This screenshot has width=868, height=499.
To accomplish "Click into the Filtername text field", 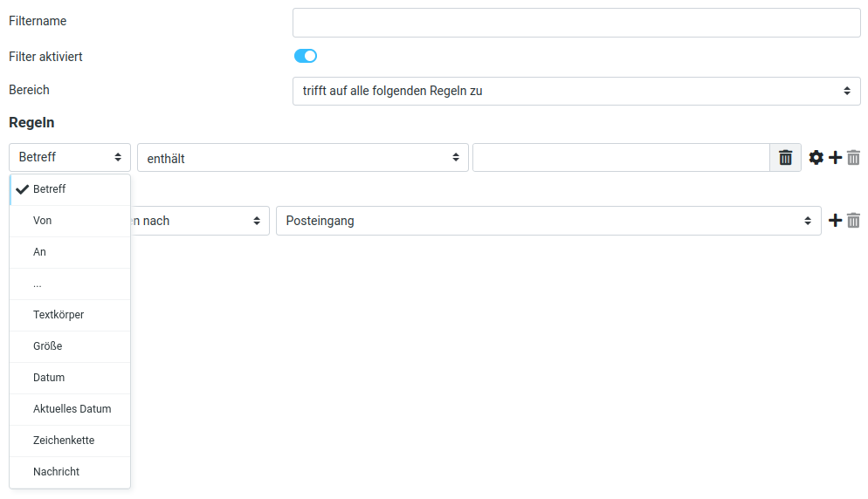I will pyautogui.click(x=576, y=23).
